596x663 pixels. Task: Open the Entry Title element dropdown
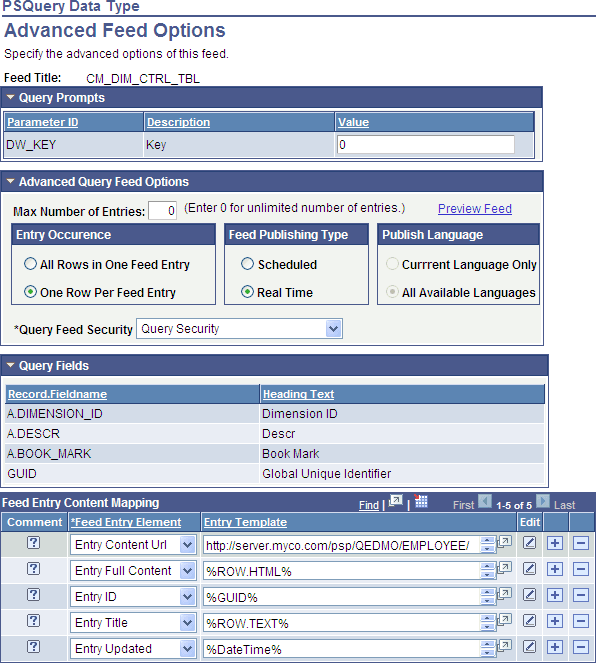(x=187, y=623)
